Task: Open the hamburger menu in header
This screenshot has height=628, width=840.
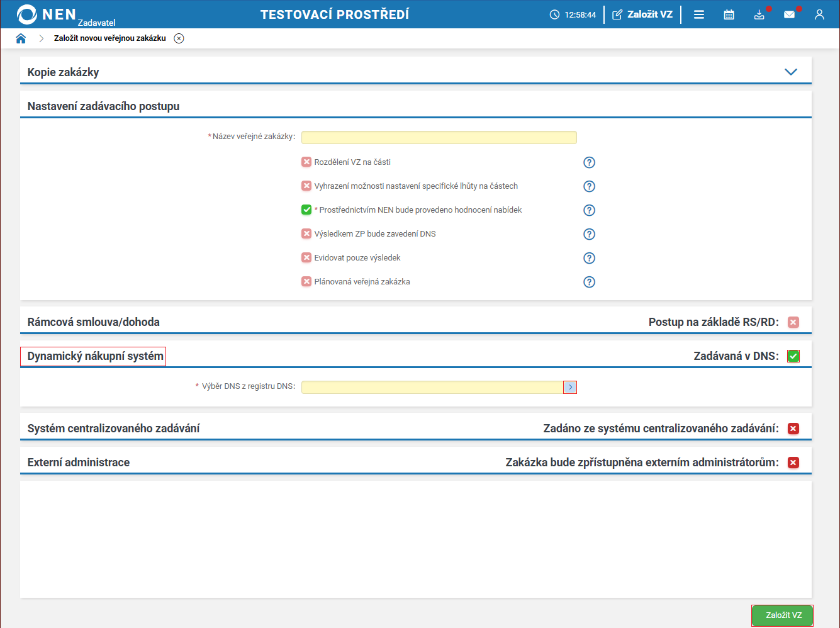Action: pyautogui.click(x=698, y=14)
